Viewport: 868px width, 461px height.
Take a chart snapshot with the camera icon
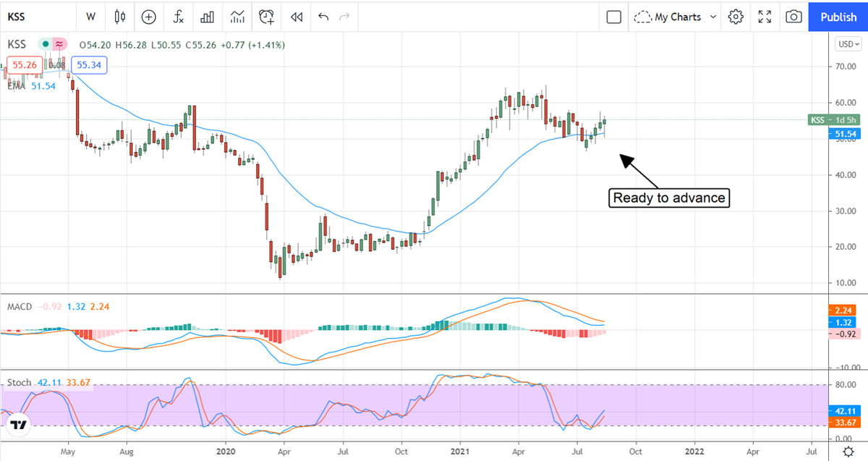pos(793,17)
